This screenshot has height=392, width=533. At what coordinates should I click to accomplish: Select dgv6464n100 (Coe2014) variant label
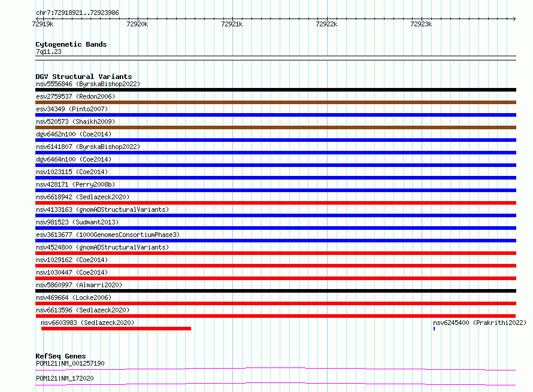pyautogui.click(x=74, y=159)
